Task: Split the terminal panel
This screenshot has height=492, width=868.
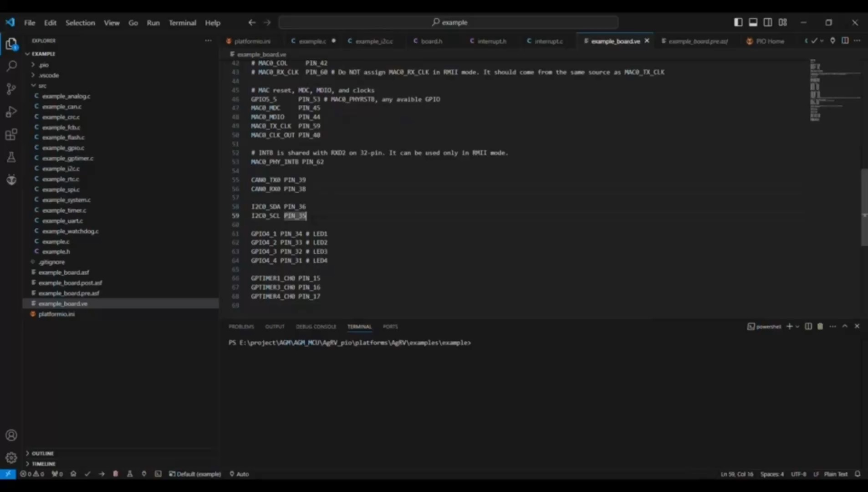Action: click(x=808, y=326)
